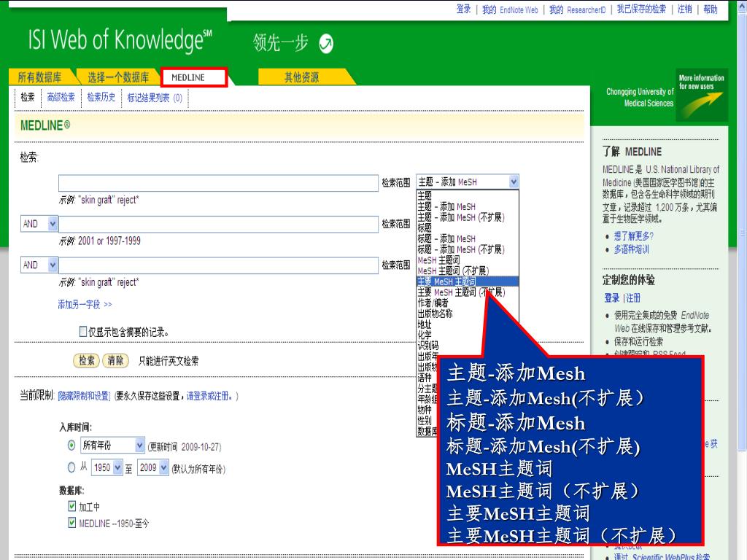Open 我的 EndNote Web link

click(x=510, y=9)
